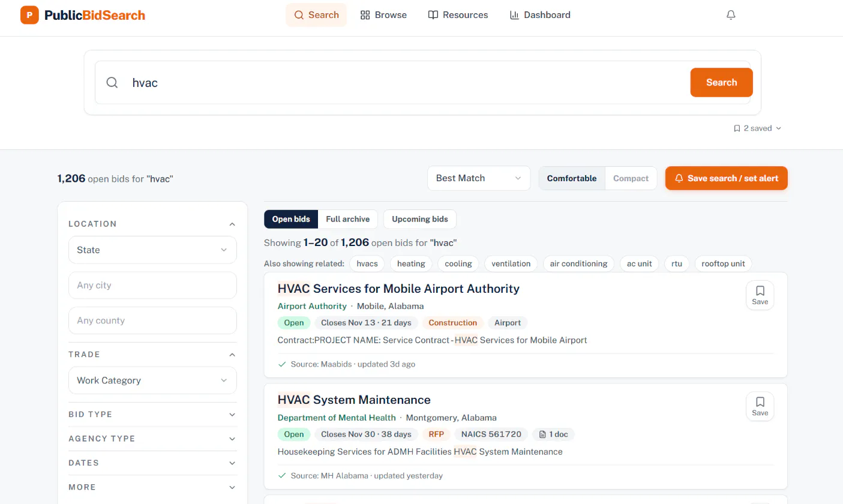Image resolution: width=843 pixels, height=504 pixels.
Task: Collapse the Trade filter section
Action: coord(152,355)
